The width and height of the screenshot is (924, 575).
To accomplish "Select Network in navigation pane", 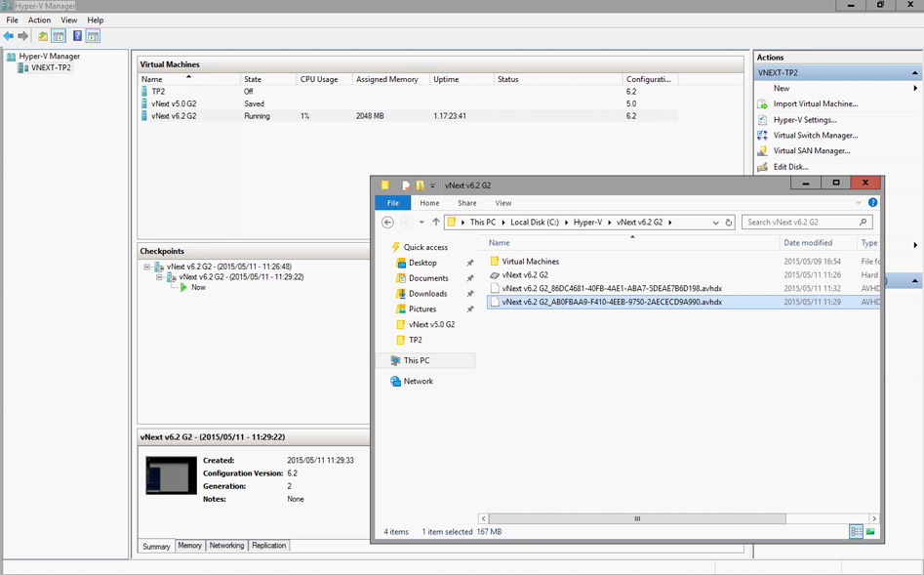I will 419,382.
